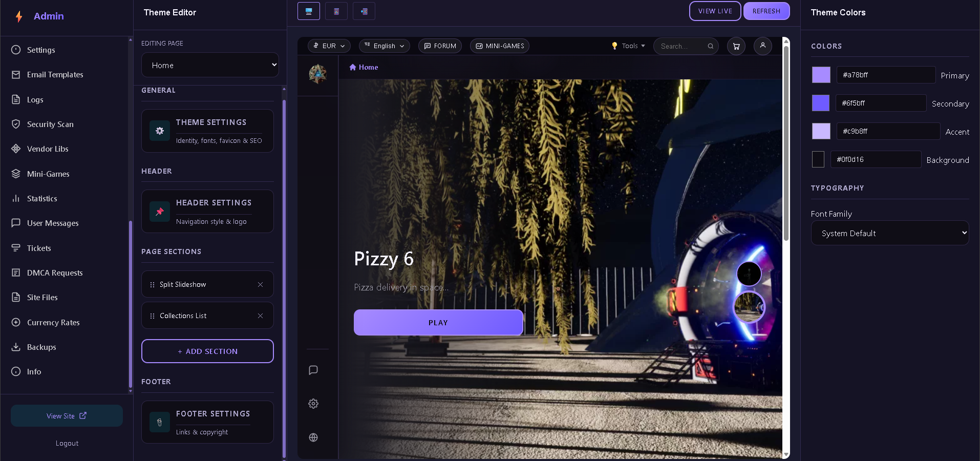Image resolution: width=980 pixels, height=461 pixels.
Task: Expand the EUR currency dropdown
Action: [329, 46]
